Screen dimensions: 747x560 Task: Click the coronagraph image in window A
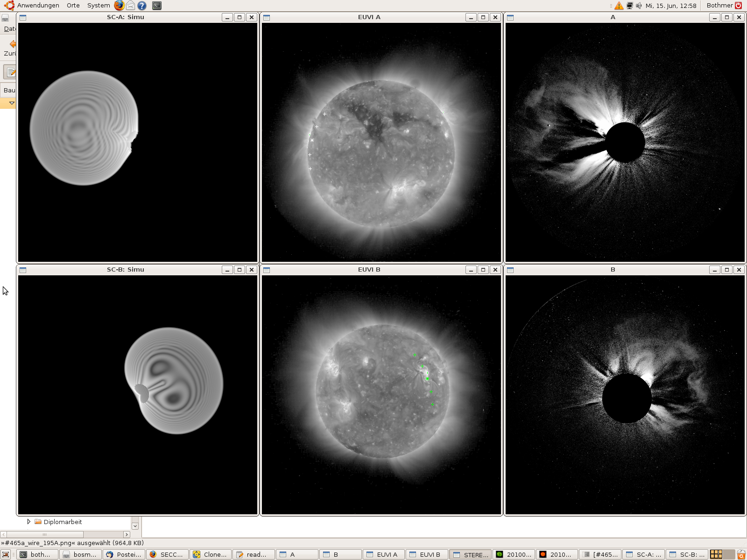pos(625,142)
